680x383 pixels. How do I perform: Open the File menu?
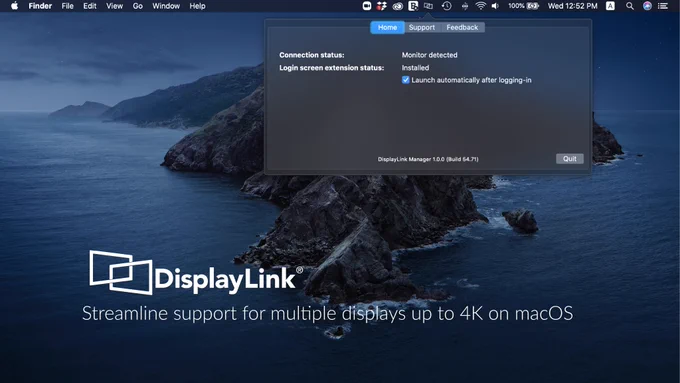67,6
